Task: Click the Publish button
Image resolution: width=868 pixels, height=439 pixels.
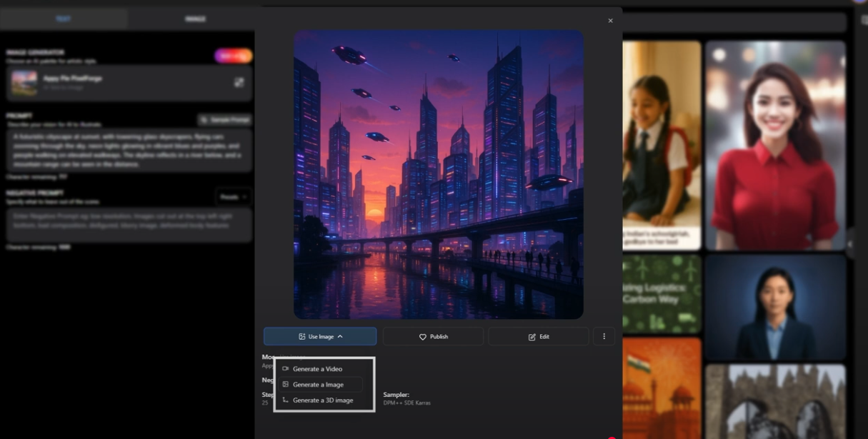Action: pos(433,336)
